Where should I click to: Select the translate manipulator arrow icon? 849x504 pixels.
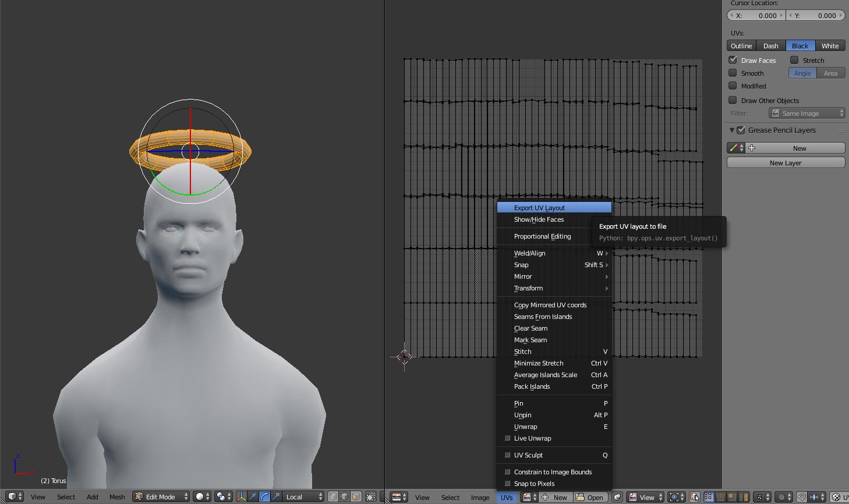pos(253,497)
